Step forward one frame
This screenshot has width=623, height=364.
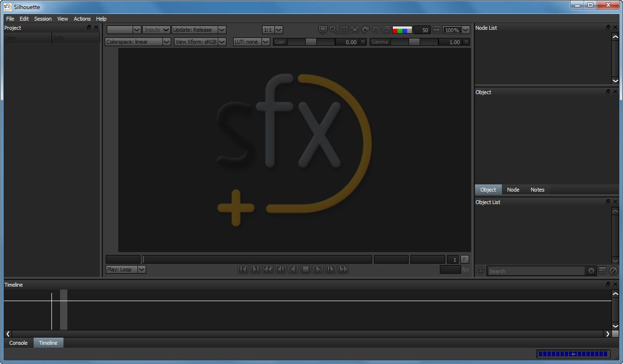pyautogui.click(x=331, y=269)
